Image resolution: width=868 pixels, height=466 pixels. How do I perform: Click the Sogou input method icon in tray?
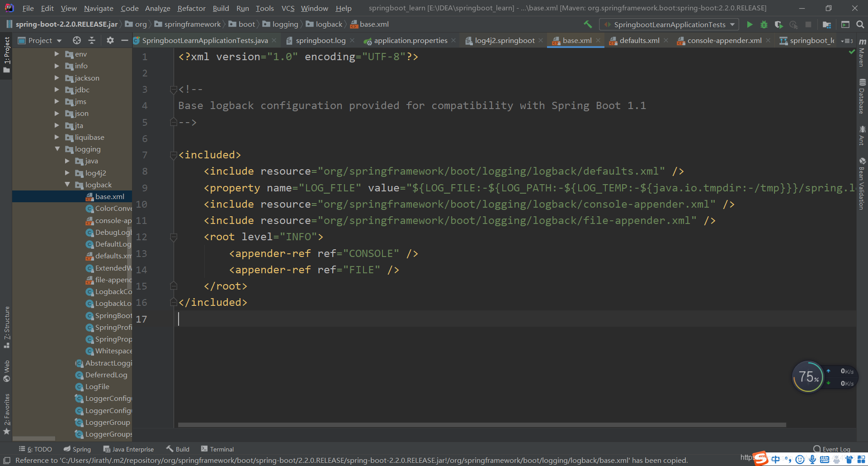(x=760, y=458)
